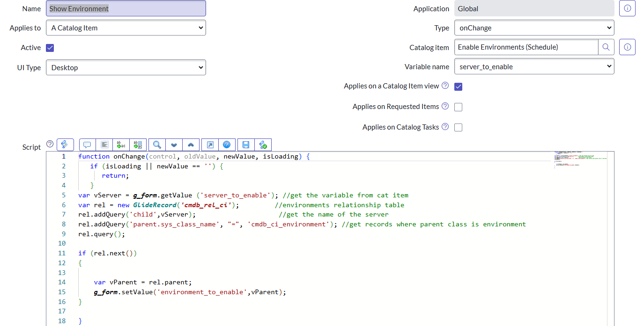Open the Variable name dropdown
644x326 pixels.
click(x=534, y=67)
